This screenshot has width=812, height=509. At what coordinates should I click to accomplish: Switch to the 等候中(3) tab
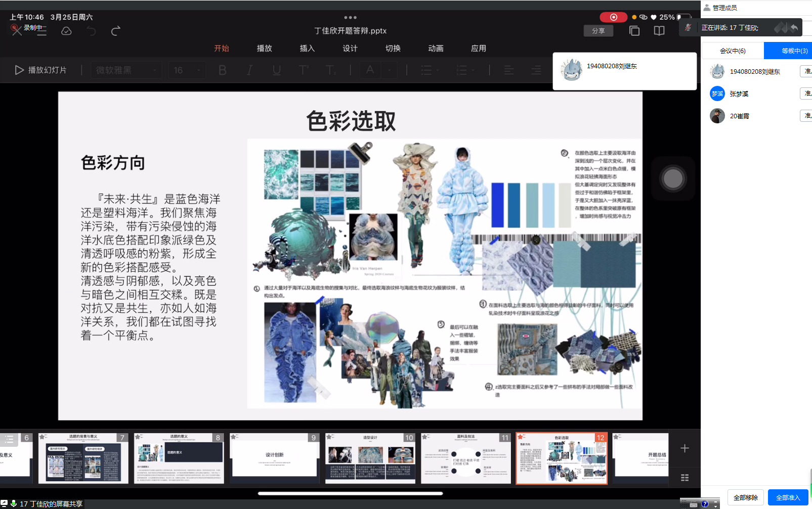click(788, 51)
